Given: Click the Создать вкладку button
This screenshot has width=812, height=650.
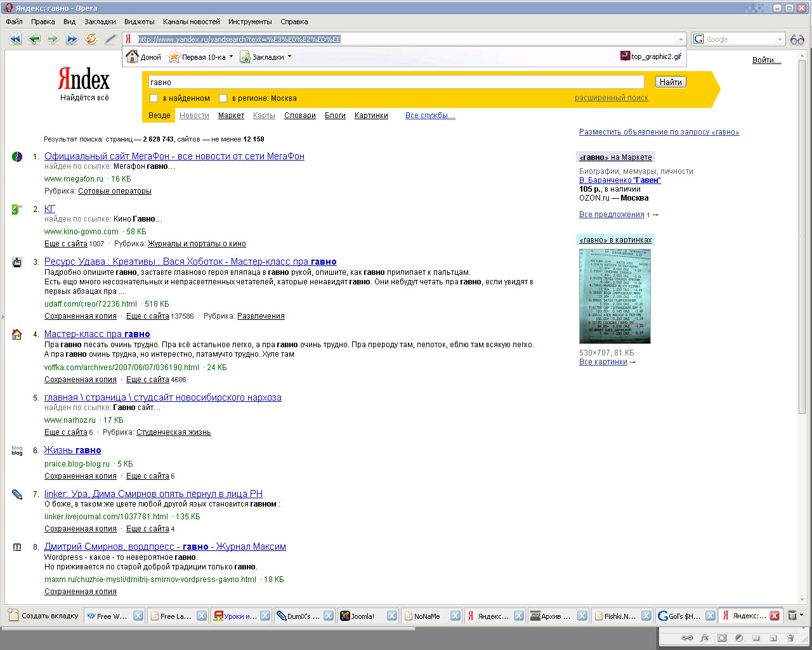Looking at the screenshot, I should click(x=44, y=616).
